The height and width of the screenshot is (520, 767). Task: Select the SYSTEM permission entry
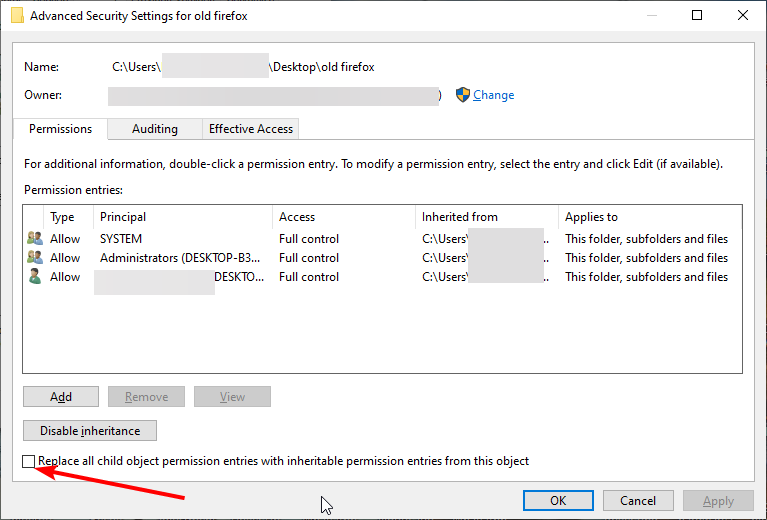coord(382,239)
